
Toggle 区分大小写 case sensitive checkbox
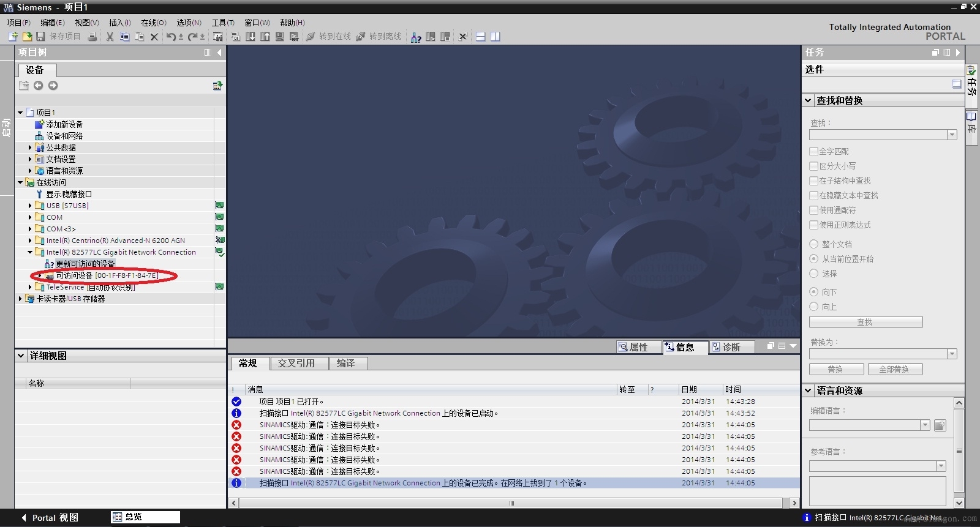point(814,166)
